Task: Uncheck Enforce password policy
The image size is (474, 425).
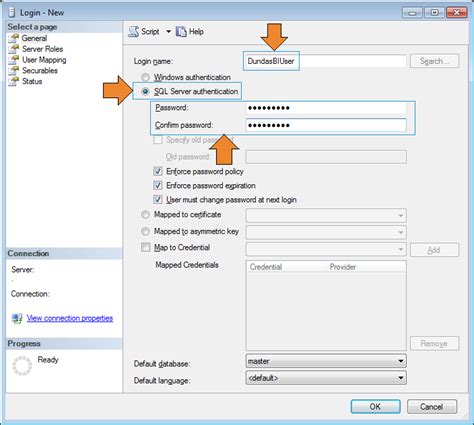Action: (158, 171)
